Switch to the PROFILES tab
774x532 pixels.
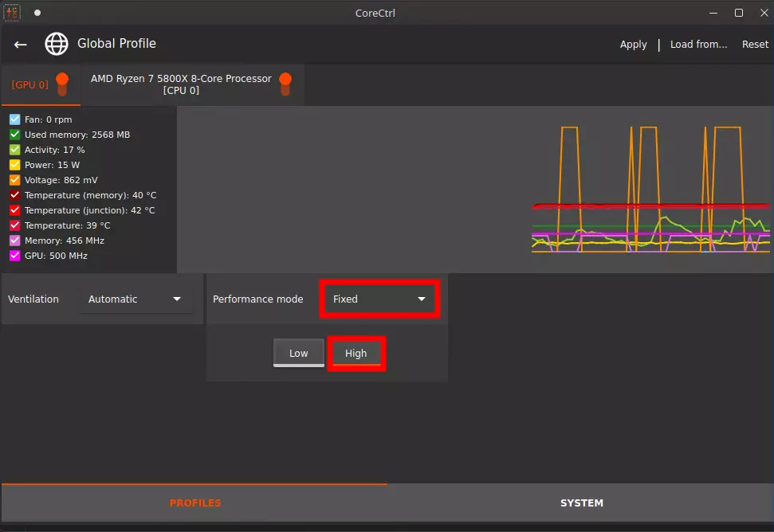coord(195,503)
